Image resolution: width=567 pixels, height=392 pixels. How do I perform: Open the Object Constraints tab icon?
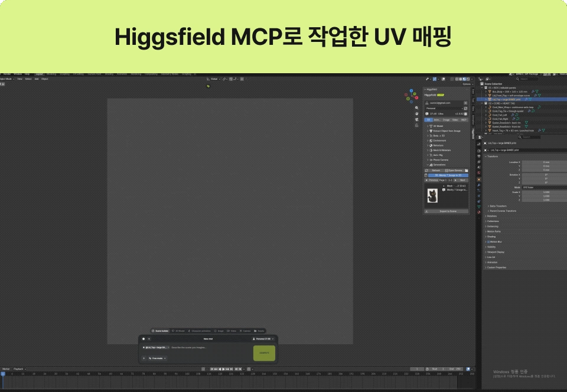point(479,201)
